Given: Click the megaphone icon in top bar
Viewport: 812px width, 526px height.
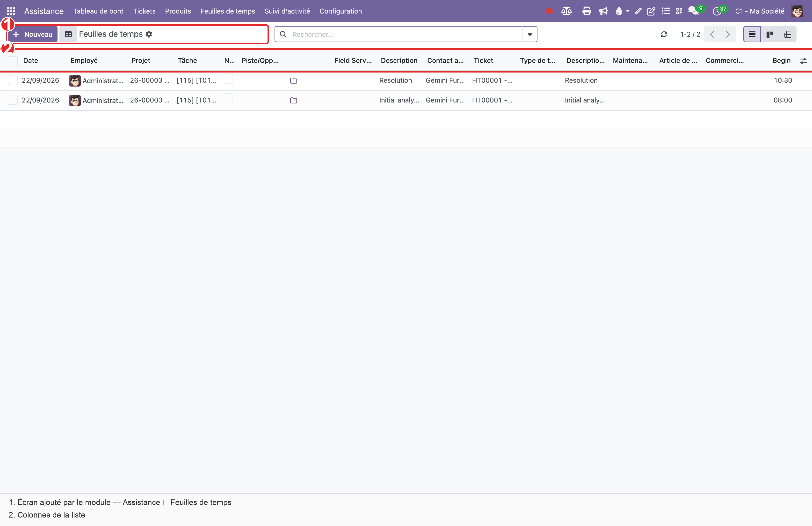Looking at the screenshot, I should pos(603,11).
